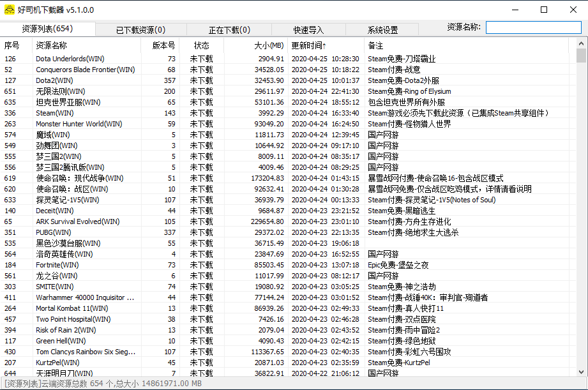Click note Steam付费-彩虹六号围攻
588x390 pixels.
pos(409,352)
